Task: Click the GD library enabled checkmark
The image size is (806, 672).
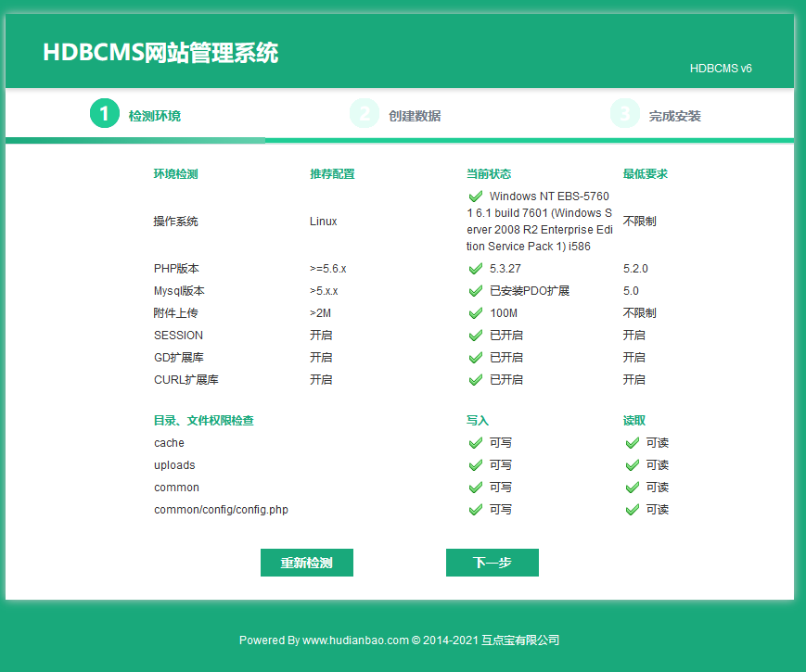Action: [476, 358]
